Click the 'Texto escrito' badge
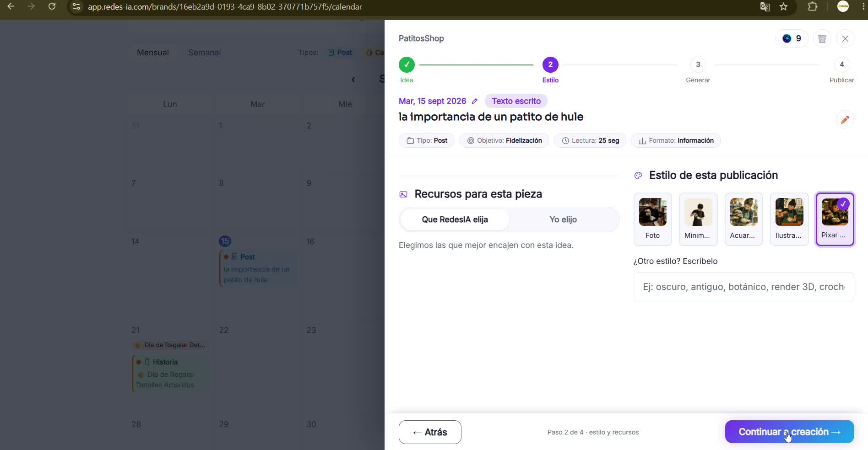The height and width of the screenshot is (450, 868). coord(516,101)
